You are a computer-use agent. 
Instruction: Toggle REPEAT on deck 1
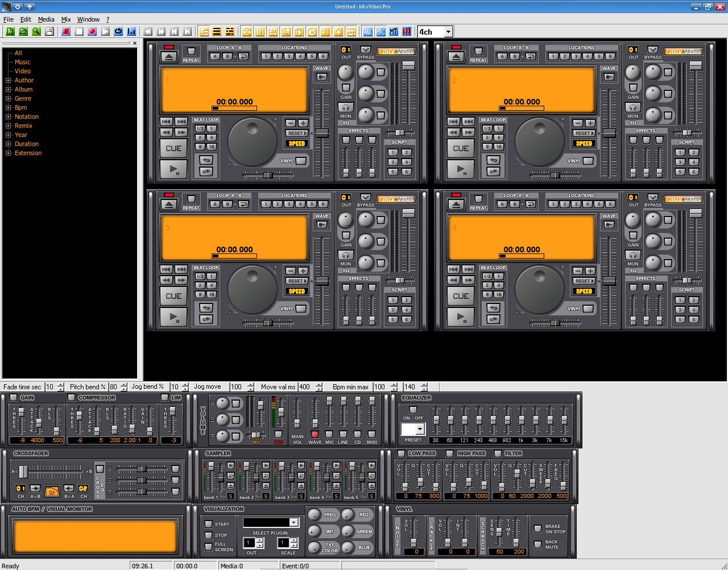click(191, 51)
